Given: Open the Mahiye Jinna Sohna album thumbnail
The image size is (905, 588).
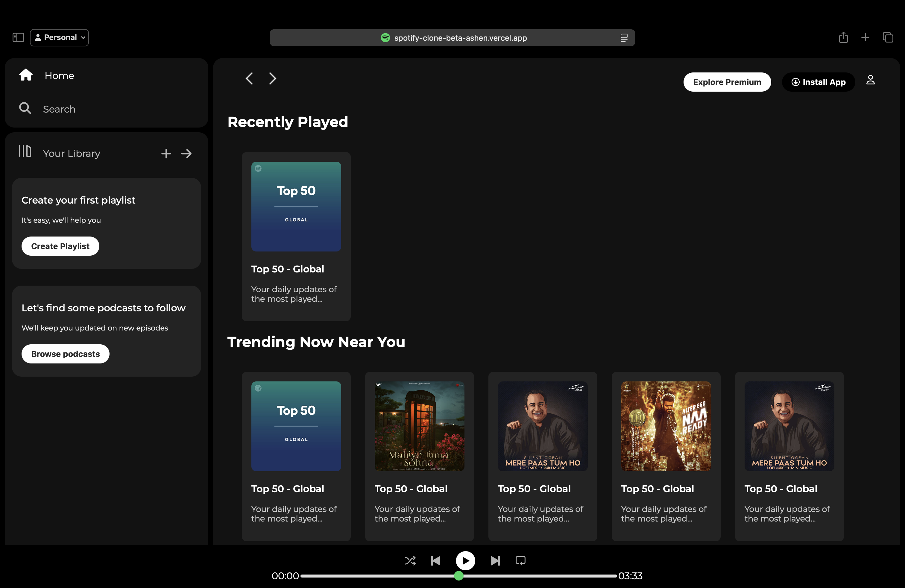Looking at the screenshot, I should [419, 426].
